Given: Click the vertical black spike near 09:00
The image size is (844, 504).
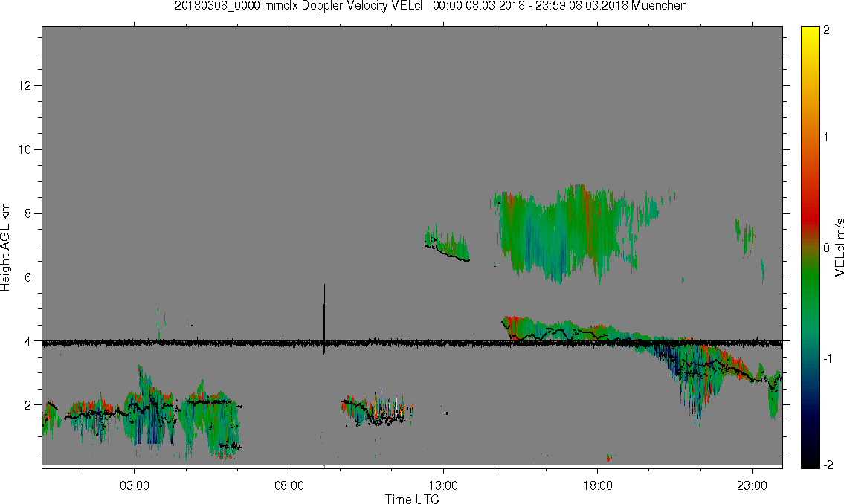Looking at the screenshot, I should tap(324, 318).
